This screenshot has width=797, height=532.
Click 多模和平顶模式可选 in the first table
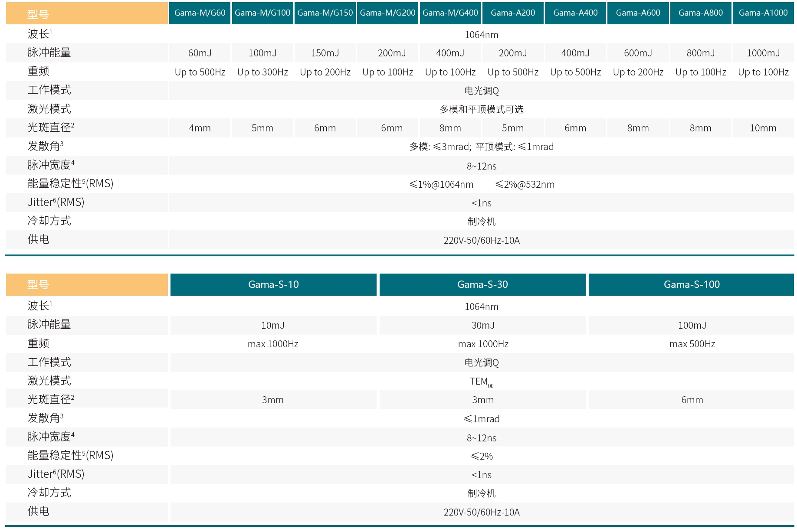482,109
